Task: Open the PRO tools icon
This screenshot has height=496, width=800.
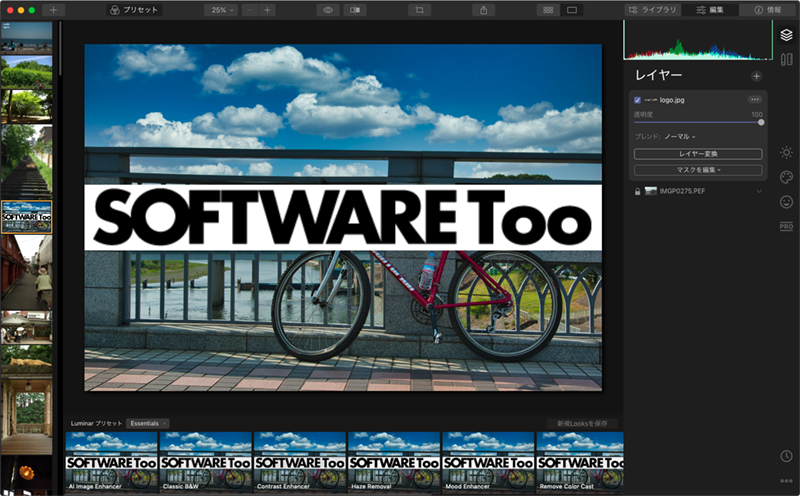Action: [x=786, y=226]
